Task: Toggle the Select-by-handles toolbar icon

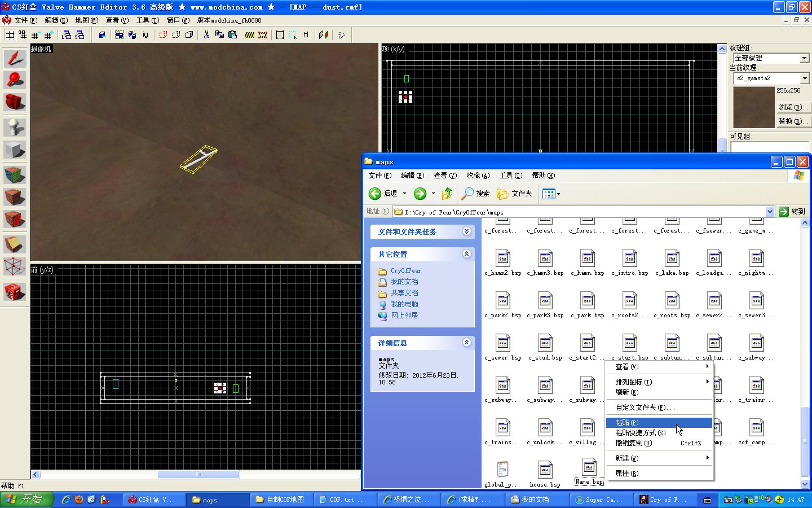Action: [x=280, y=35]
